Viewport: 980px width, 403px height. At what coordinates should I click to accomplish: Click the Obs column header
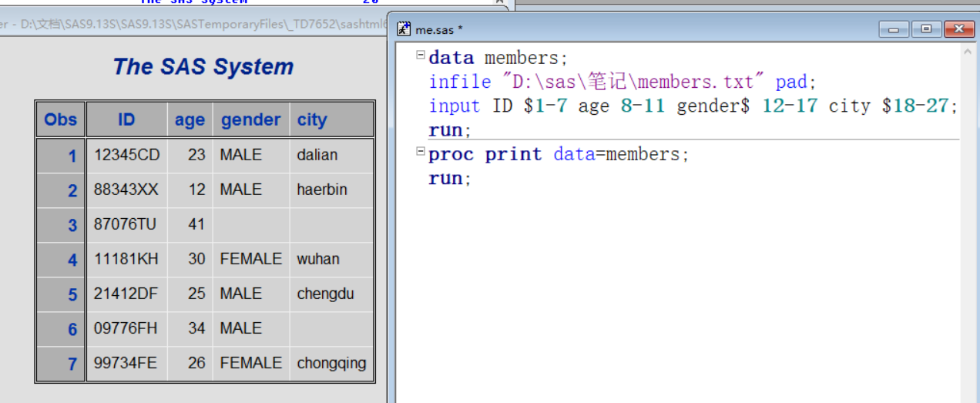pyautogui.click(x=60, y=119)
